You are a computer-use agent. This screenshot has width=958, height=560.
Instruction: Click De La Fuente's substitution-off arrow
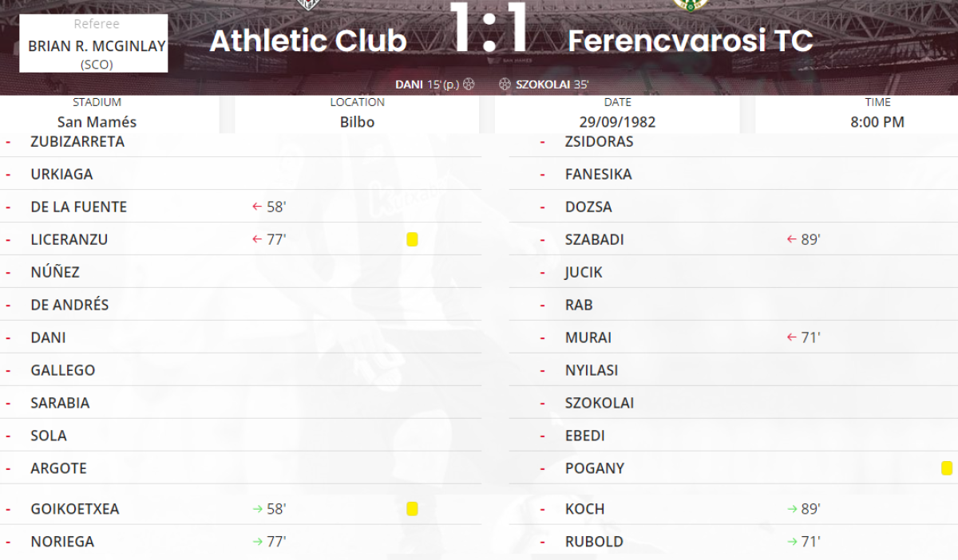pos(257,207)
